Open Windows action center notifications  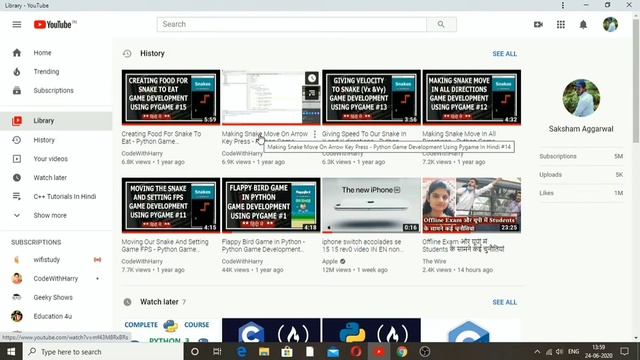point(624,351)
